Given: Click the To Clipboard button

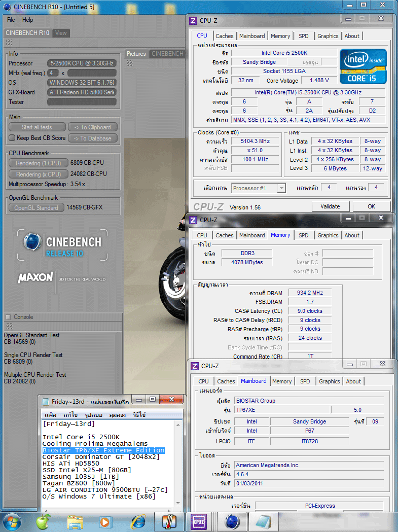Looking at the screenshot, I should click(x=93, y=127).
